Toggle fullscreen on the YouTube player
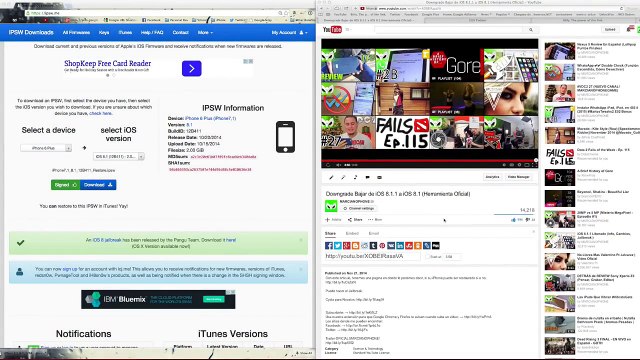The width and height of the screenshot is (640, 360). tap(534, 165)
